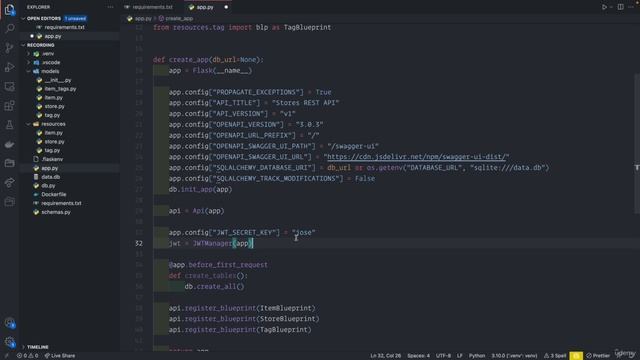
Task: Expand the Timeline section
Action: 38,347
